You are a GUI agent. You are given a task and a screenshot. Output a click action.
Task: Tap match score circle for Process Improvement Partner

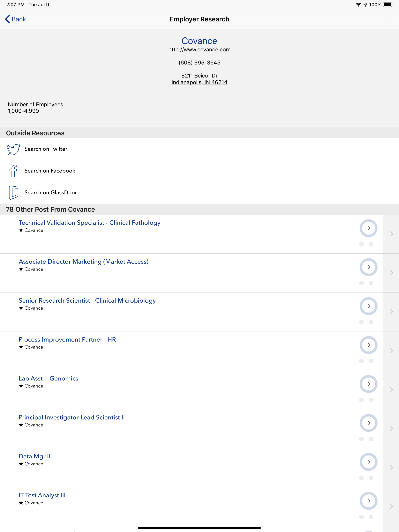pos(368,345)
